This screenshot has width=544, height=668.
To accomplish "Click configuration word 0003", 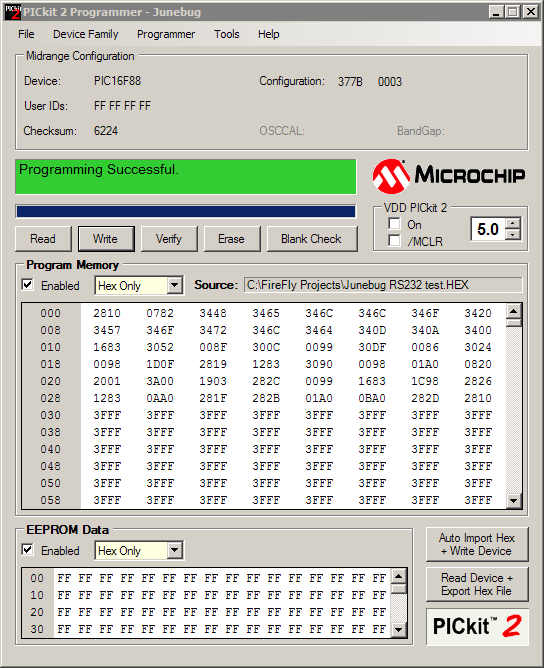I will pos(390,82).
